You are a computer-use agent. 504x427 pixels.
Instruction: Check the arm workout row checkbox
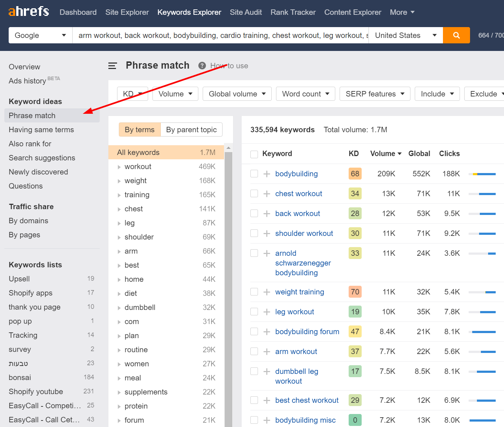254,351
